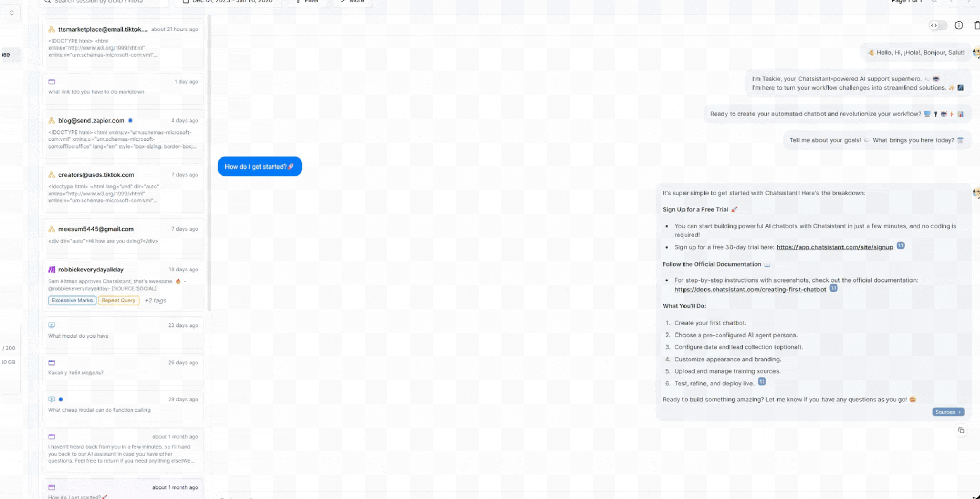Click the chat icon on 'What model do you have' session
The image size is (980, 499).
[52, 325]
